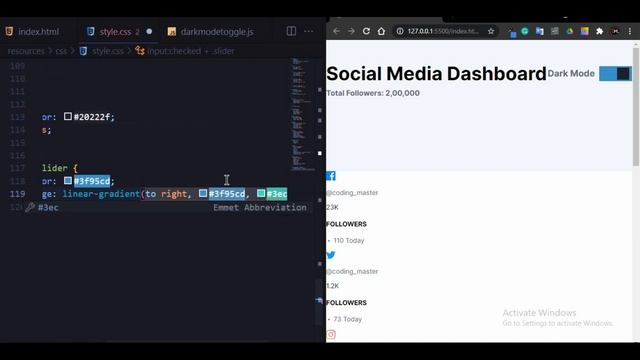640x360 pixels.
Task: Open the rainbow-colored extension icon
Action: [x=584, y=31]
